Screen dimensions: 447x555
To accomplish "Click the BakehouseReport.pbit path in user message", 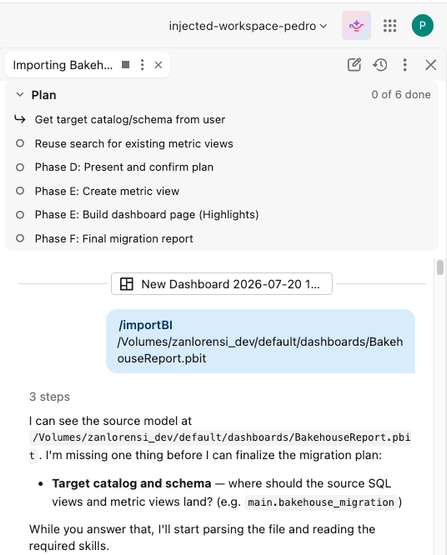I will [260, 350].
